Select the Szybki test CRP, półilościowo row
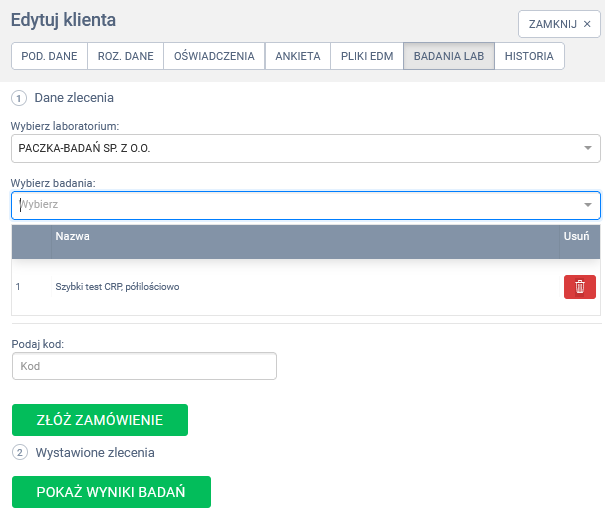 (x=117, y=287)
